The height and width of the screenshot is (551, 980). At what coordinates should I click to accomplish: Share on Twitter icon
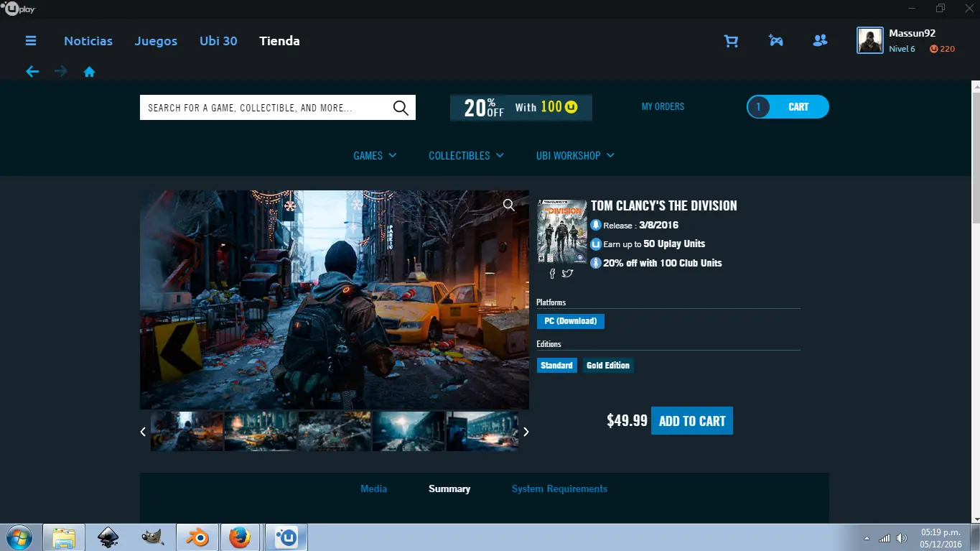tap(567, 274)
